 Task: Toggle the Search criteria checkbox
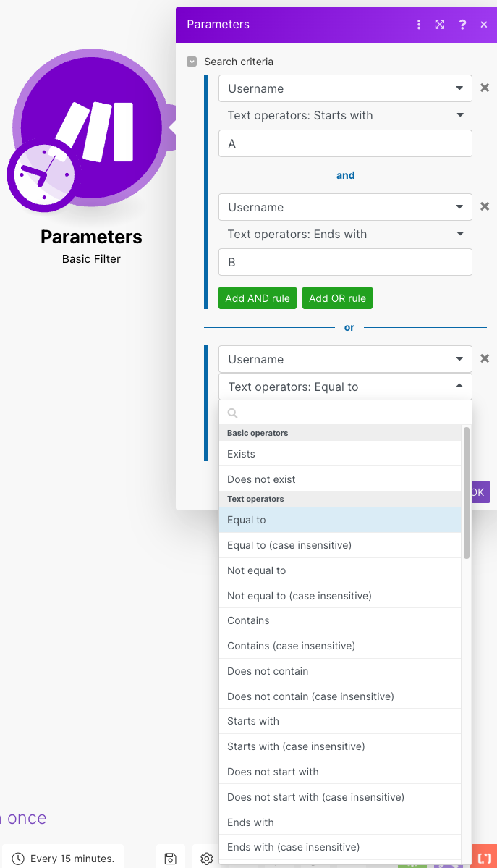click(192, 62)
